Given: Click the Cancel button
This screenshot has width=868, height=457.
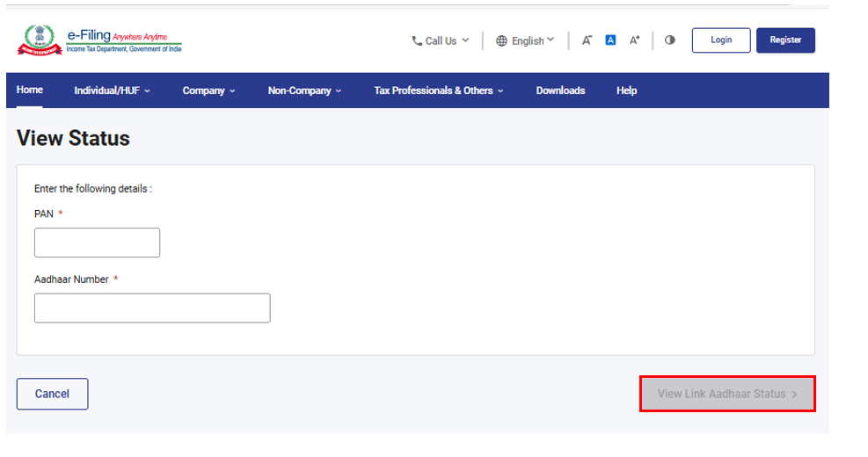Looking at the screenshot, I should (53, 394).
